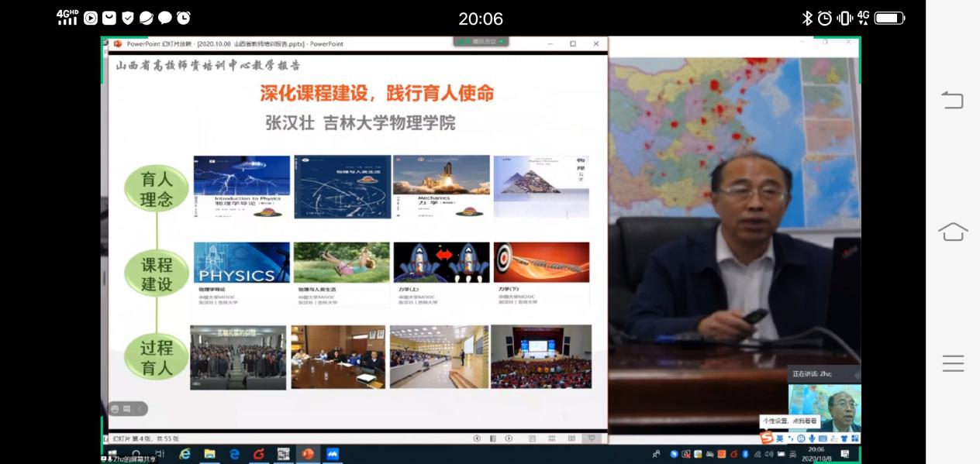Open PowerPoint icon in Windows taskbar
The image size is (980, 464).
pos(308,454)
